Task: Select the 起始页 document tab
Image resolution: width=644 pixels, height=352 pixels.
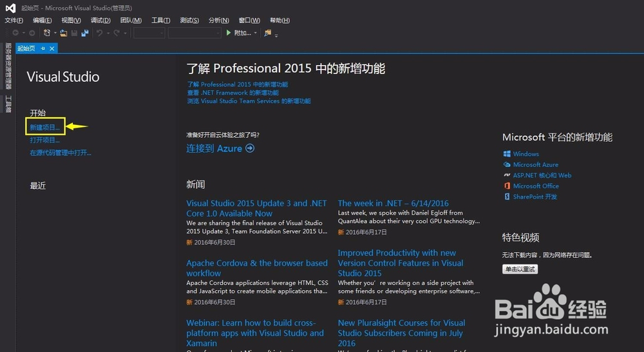Action: (x=26, y=48)
